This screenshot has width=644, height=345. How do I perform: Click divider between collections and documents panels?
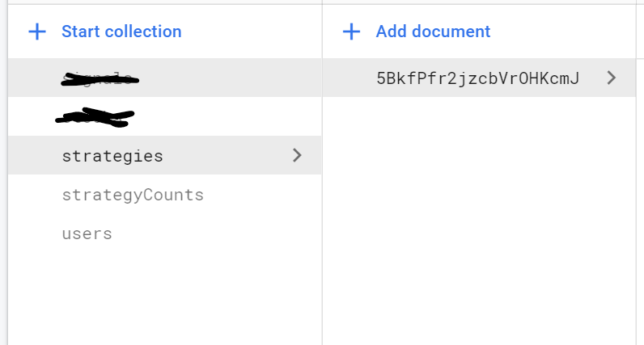[323, 172]
